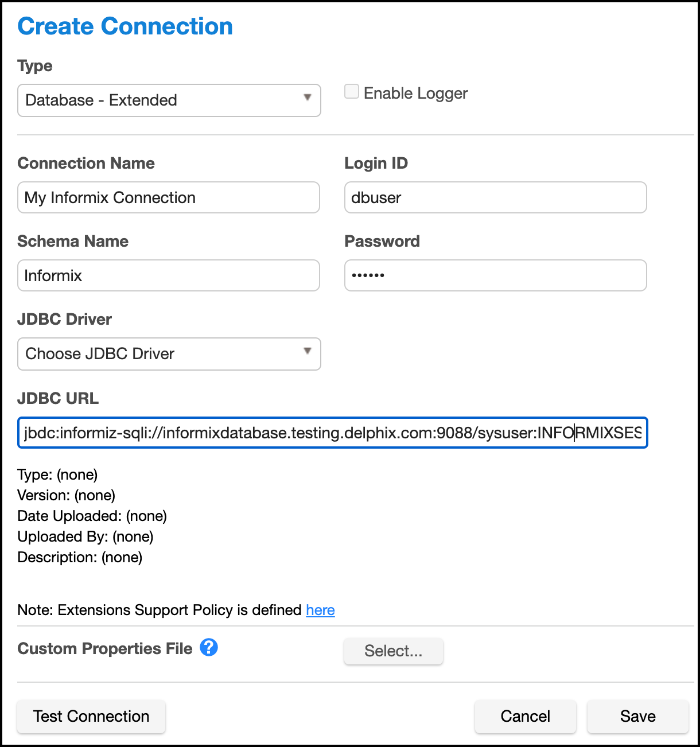The width and height of the screenshot is (700, 747).
Task: Expand the Choose JDBC Driver dropdown
Action: (169, 354)
